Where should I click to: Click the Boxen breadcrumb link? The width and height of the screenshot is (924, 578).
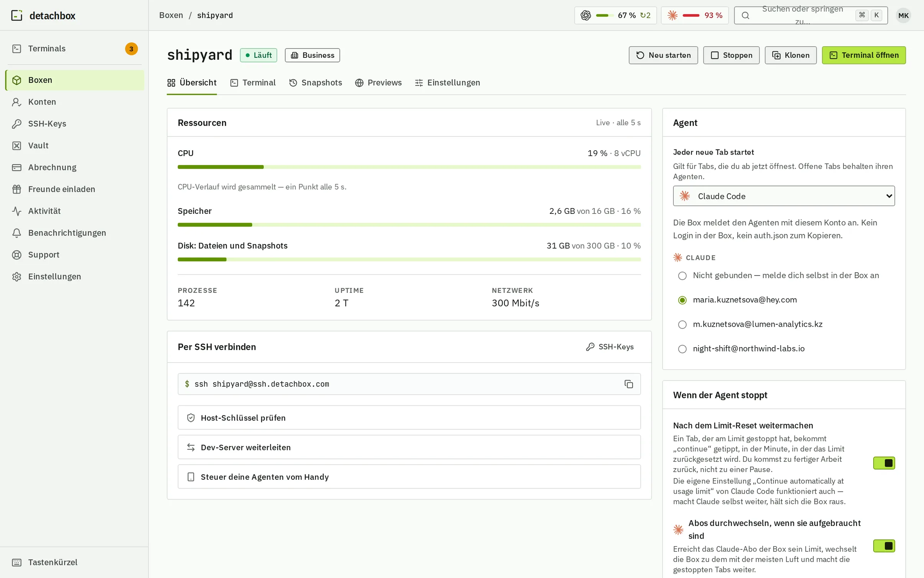pos(171,15)
